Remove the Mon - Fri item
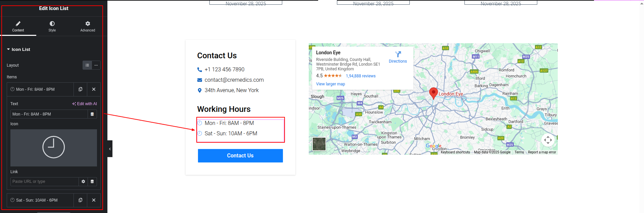Screen dimensions: 644x213 pos(94,89)
